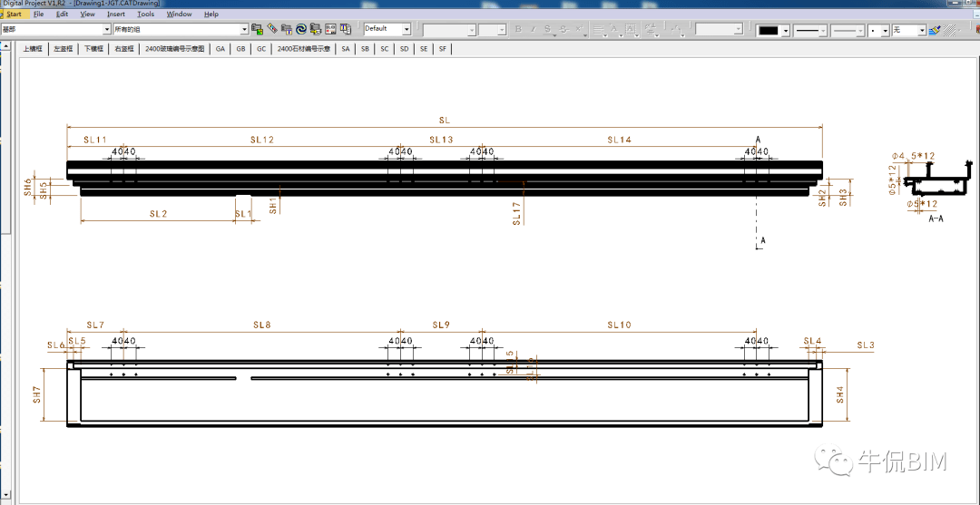This screenshot has height=505, width=980.
Task: Switch to the SB sheet tab
Action: [x=365, y=49]
